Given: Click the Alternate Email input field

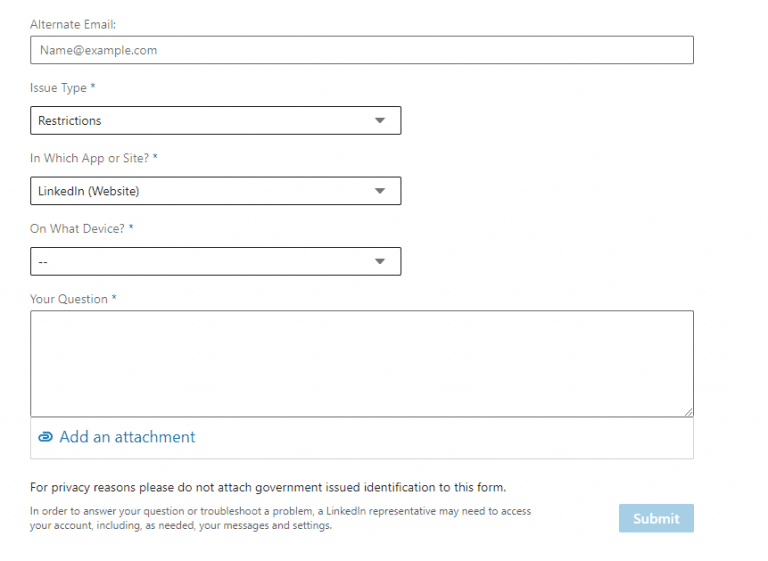Looking at the screenshot, I should (x=361, y=50).
